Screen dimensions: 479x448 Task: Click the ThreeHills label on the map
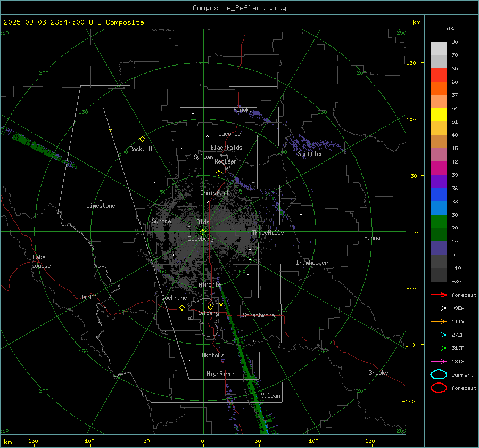pos(268,233)
